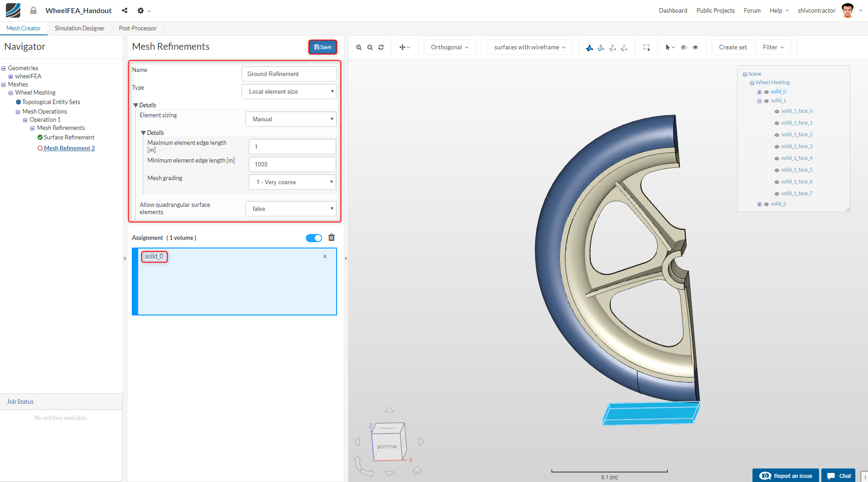Image resolution: width=868 pixels, height=482 pixels.
Task: Open the Post-Processor tab
Action: click(138, 28)
